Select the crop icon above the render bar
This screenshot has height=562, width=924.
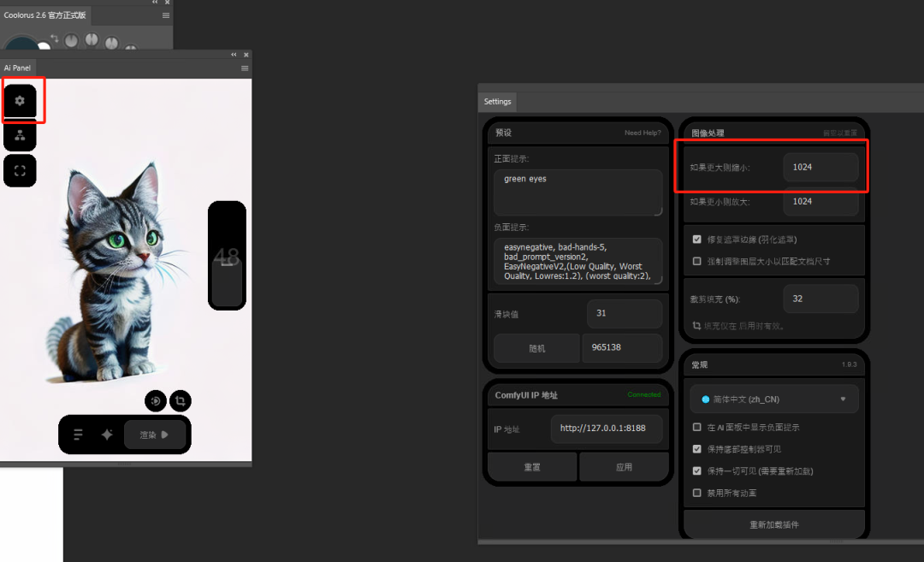click(x=181, y=400)
